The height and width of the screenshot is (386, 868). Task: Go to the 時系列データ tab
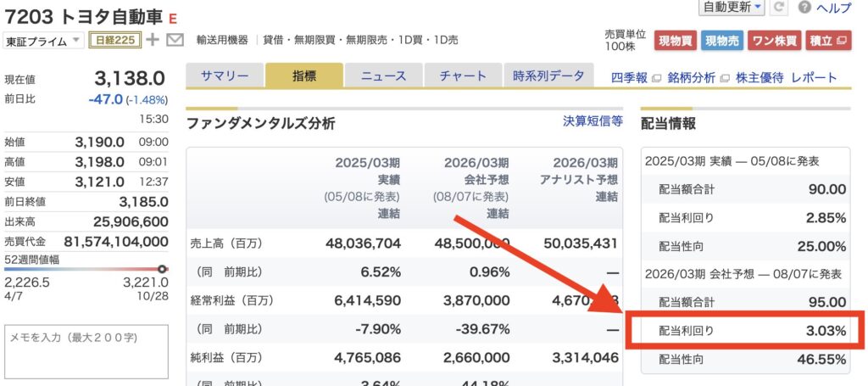[x=548, y=76]
